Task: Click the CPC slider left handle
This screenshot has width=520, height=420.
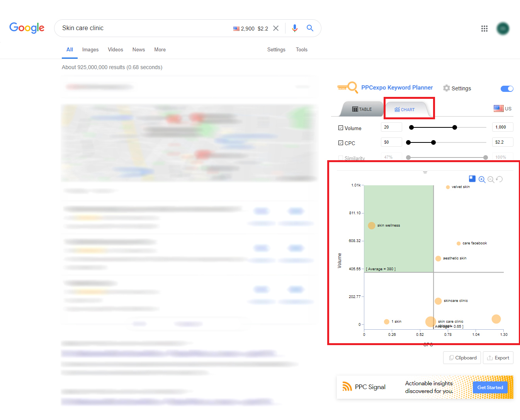Action: coord(408,142)
